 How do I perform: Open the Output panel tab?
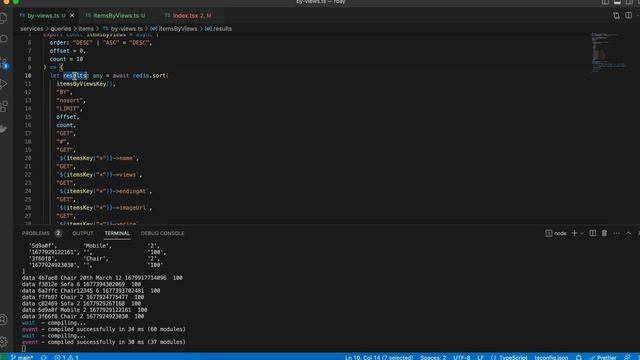(x=83, y=233)
